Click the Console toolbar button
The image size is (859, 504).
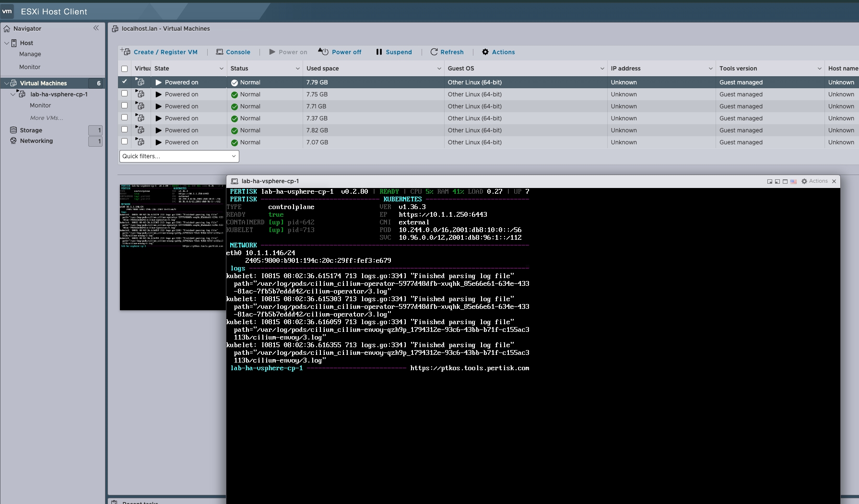pos(233,52)
